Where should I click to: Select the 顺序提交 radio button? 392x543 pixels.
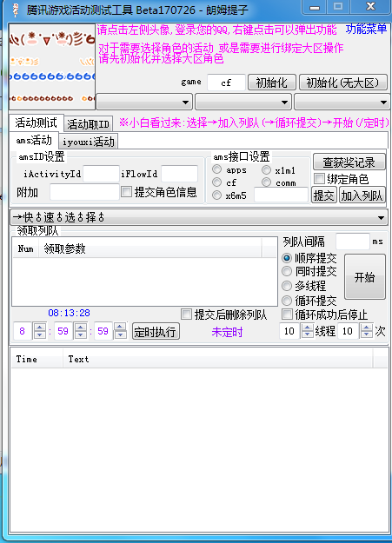287,258
